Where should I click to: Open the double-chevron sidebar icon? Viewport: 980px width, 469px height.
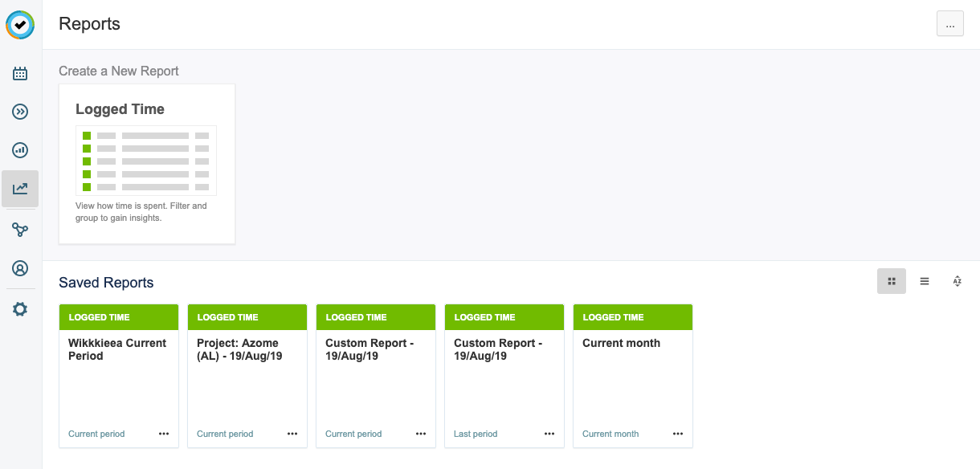point(20,112)
